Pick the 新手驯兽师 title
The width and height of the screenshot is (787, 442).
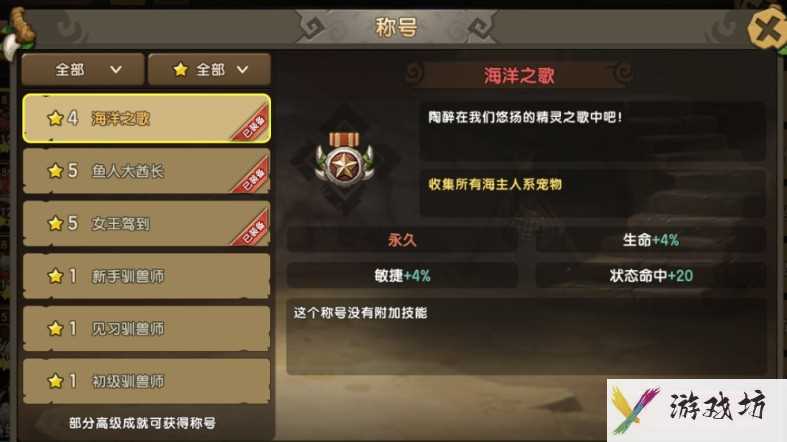pyautogui.click(x=147, y=276)
